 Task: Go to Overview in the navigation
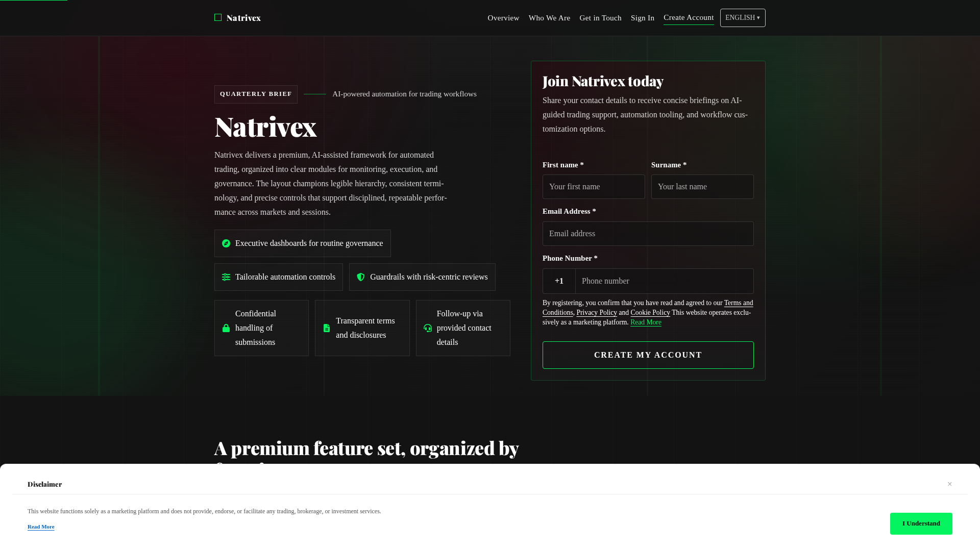(x=503, y=18)
